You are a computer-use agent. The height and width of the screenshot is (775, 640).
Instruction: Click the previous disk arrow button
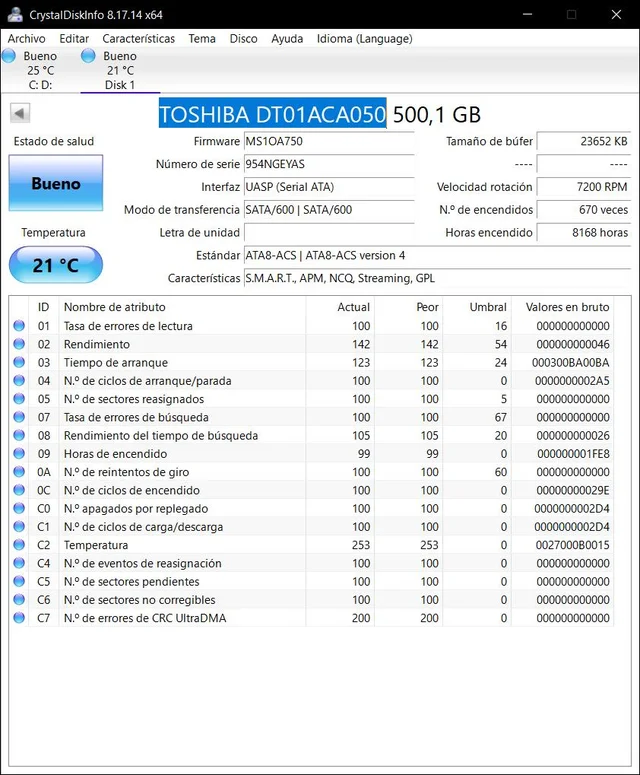click(x=20, y=113)
